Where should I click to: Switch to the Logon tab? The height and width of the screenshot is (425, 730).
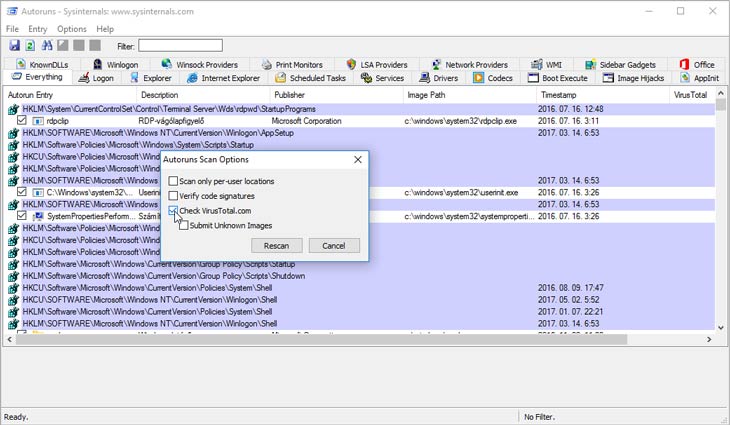click(x=96, y=78)
